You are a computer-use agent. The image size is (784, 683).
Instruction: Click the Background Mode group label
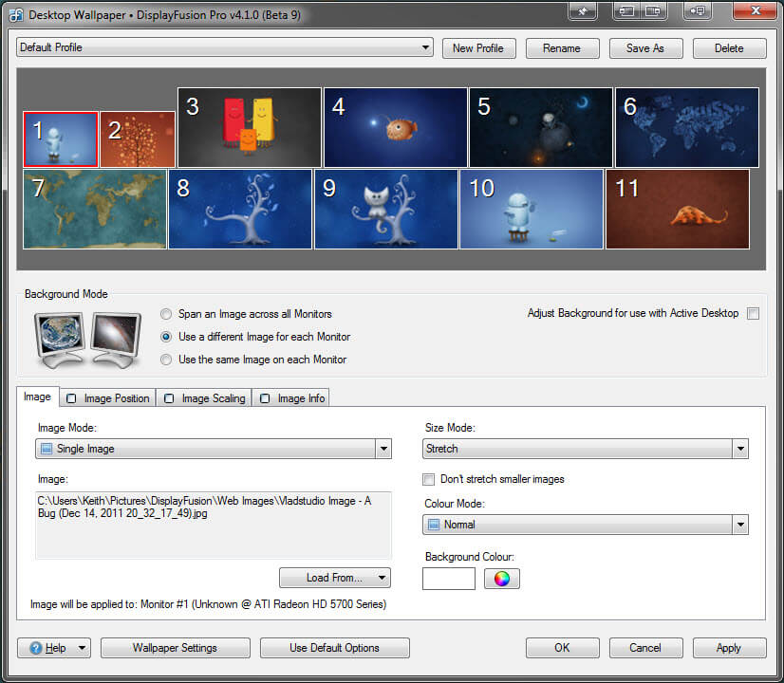click(x=66, y=294)
